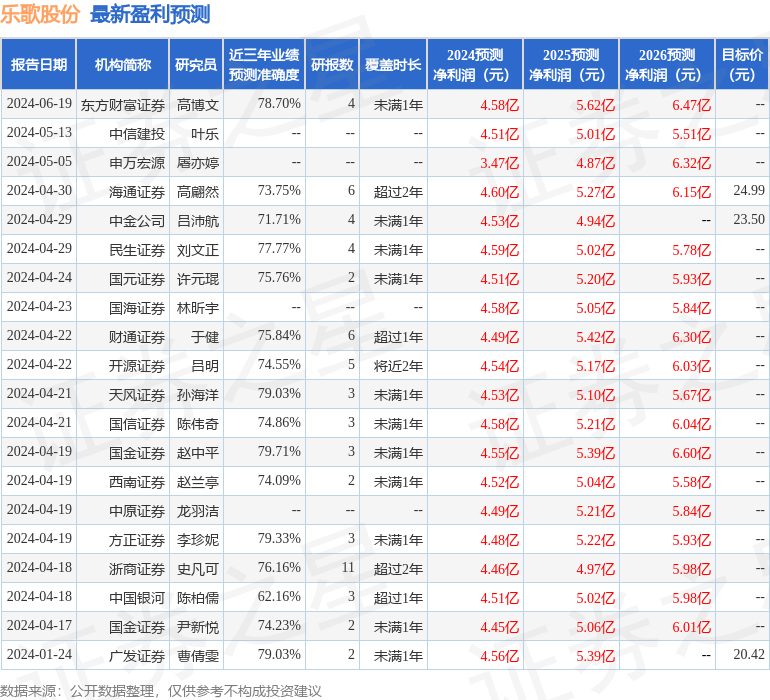Select the 6.60亿 2026 forecast

pos(691,453)
